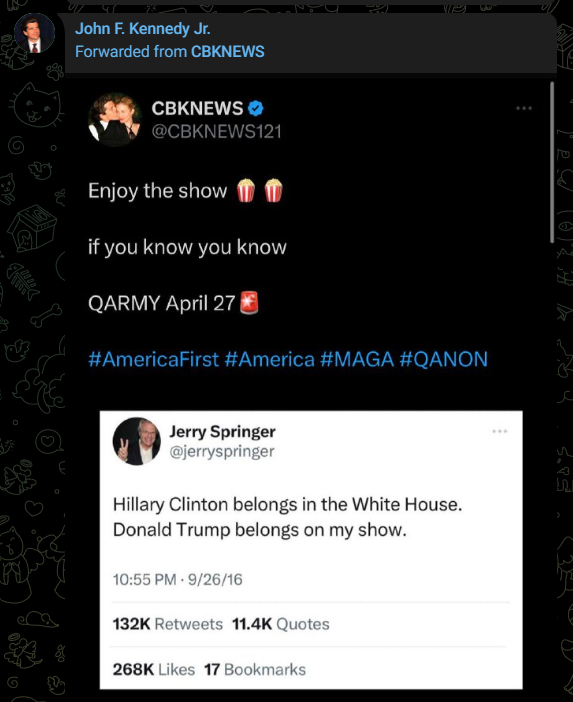Click the John F. Kennedy Jr. sender name
The width and height of the screenshot is (573, 702).
pyautogui.click(x=142, y=29)
